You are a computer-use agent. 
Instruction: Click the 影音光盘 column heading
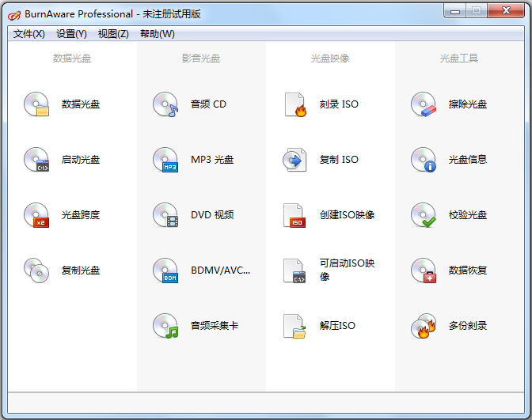[x=201, y=59]
